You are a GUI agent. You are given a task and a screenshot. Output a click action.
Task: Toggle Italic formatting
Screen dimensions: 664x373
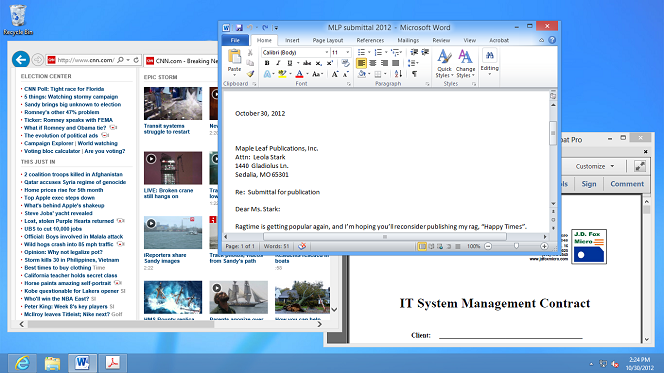[278, 63]
